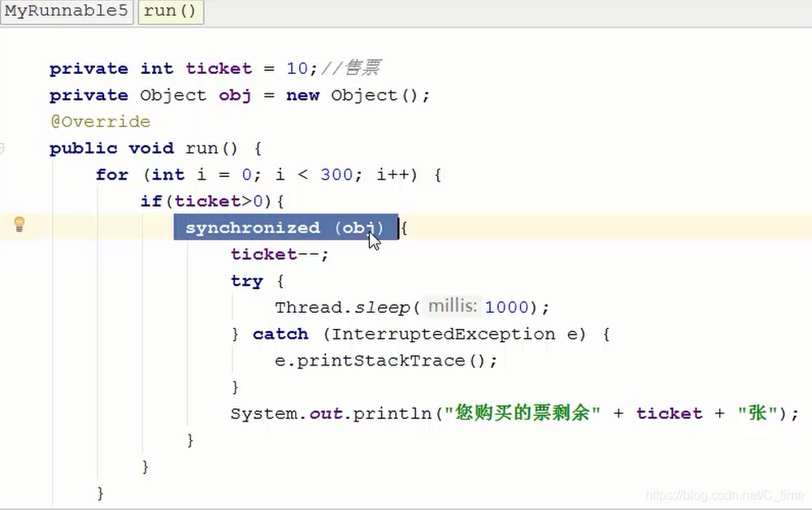
Task: Click the string "张" at line end
Action: coord(758,413)
